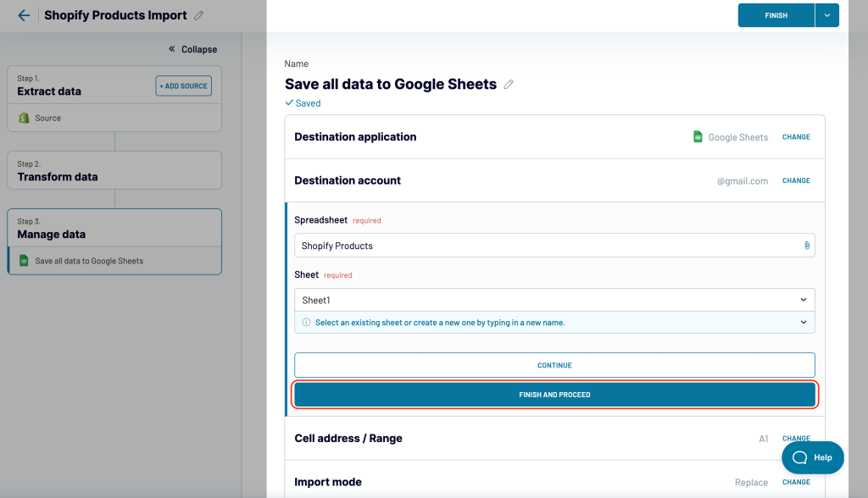The image size is (868, 498).
Task: Click the Replace import mode value
Action: [x=751, y=483]
